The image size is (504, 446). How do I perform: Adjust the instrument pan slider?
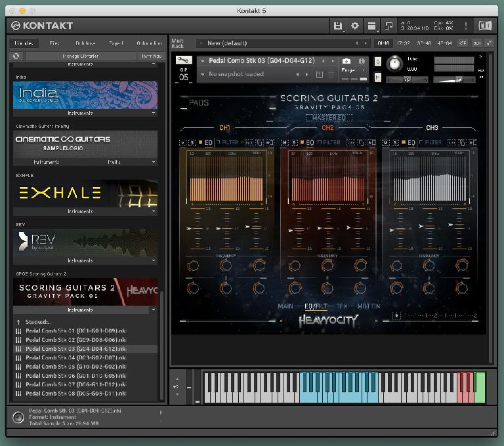(407, 79)
